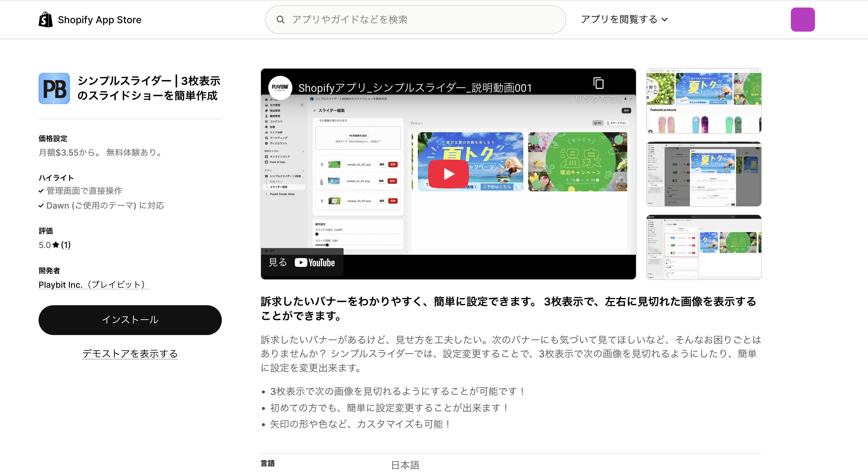The width and height of the screenshot is (868, 475).
Task: Open the first screenshot thumbnail with Featured products
Action: click(703, 101)
